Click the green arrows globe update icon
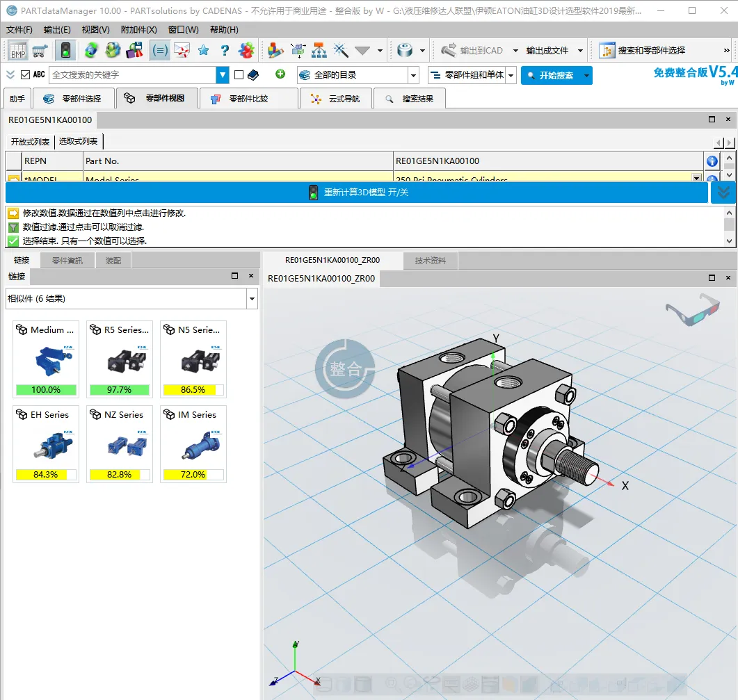Image resolution: width=738 pixels, height=700 pixels. pos(91,50)
